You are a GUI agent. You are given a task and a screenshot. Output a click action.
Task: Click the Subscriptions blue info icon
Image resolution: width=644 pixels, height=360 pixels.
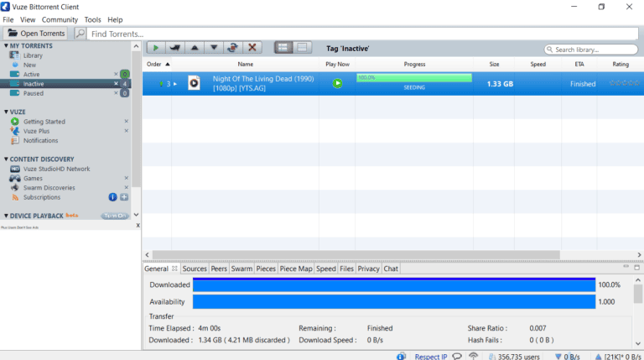coord(113,197)
